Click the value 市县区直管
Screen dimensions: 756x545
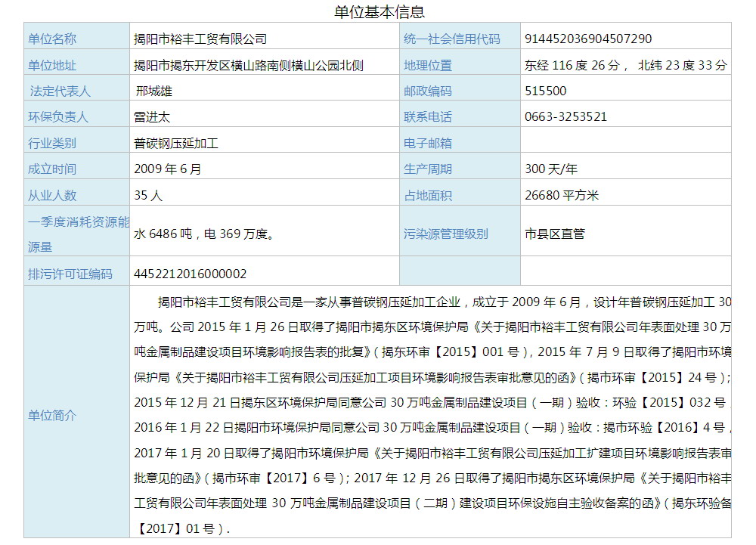click(x=555, y=234)
